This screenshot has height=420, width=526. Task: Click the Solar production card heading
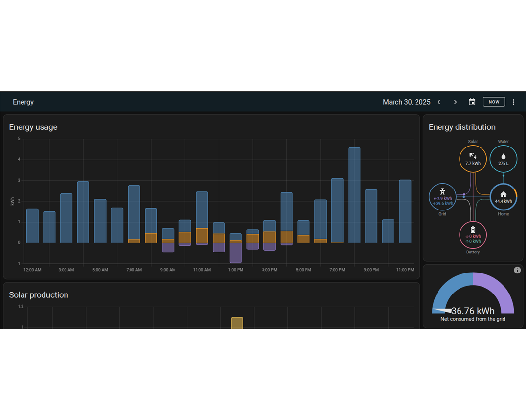coord(39,295)
